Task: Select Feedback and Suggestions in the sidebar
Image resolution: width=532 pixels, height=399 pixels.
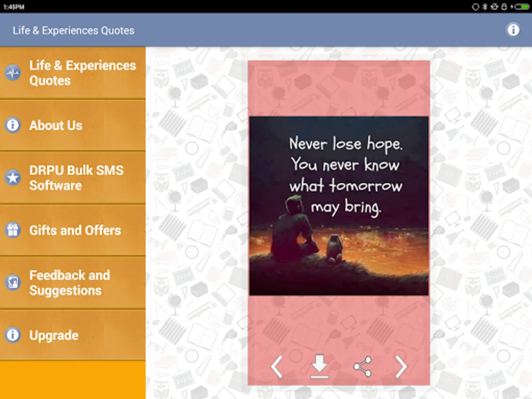Action: (x=73, y=282)
